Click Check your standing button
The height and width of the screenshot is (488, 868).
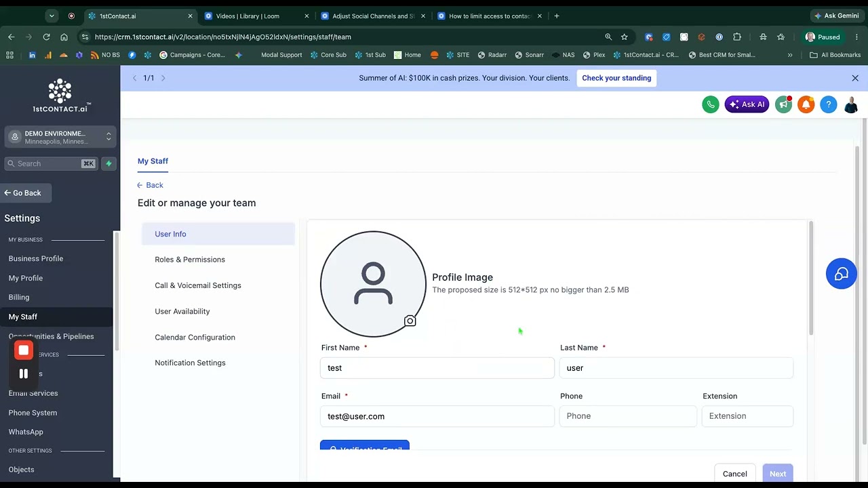(616, 78)
